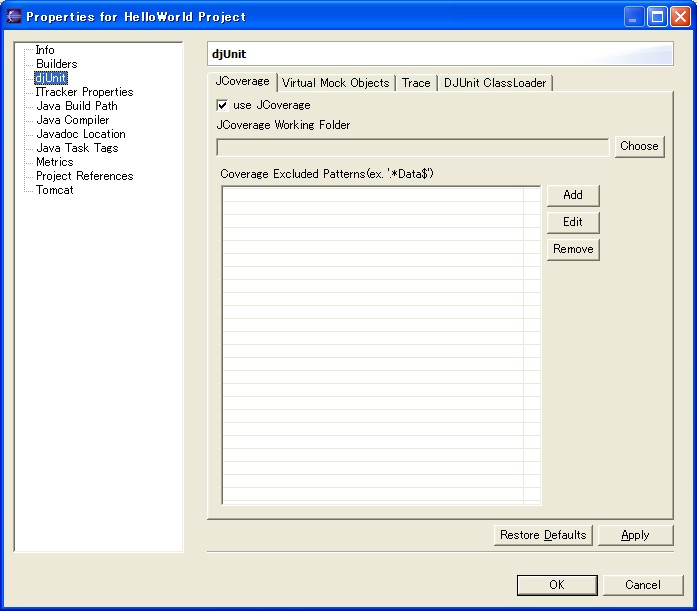Select Java Compiler in the tree
This screenshot has height=611, width=697.
click(72, 120)
